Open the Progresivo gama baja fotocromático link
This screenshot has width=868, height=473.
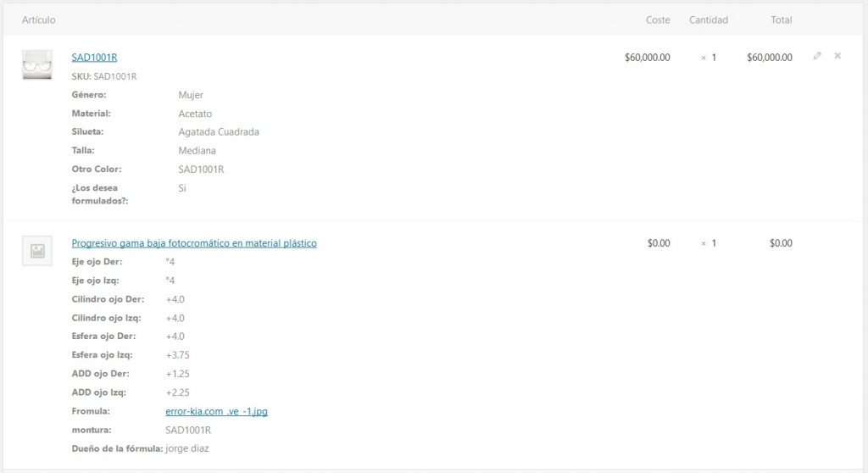(194, 243)
